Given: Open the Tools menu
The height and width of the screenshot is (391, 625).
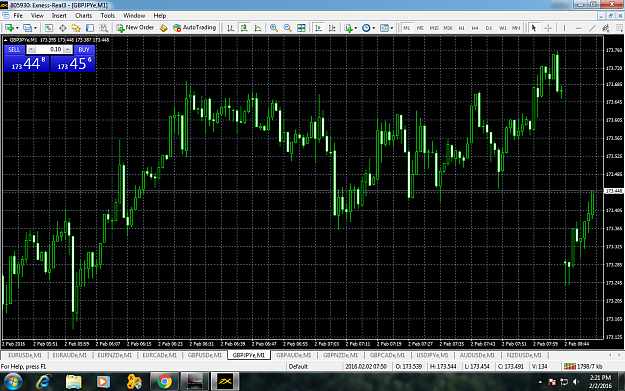Looking at the screenshot, I should (108, 16).
